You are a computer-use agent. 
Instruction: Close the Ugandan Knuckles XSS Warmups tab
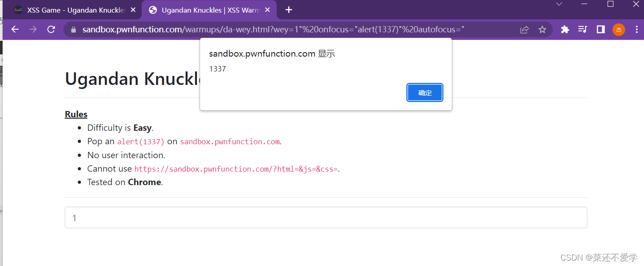coord(267,10)
